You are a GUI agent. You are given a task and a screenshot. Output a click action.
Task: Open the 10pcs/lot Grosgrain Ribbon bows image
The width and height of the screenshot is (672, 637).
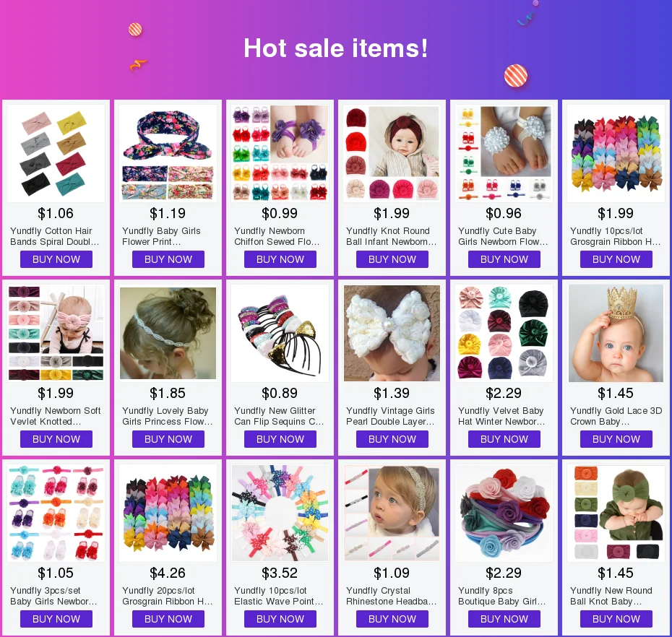[x=616, y=153]
